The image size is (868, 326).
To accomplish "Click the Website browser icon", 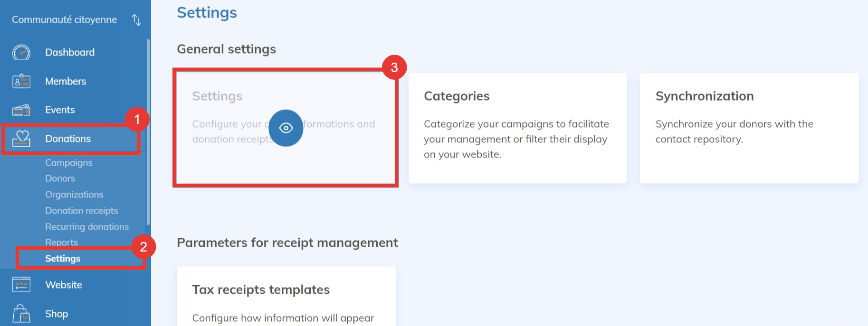I will pos(21,285).
